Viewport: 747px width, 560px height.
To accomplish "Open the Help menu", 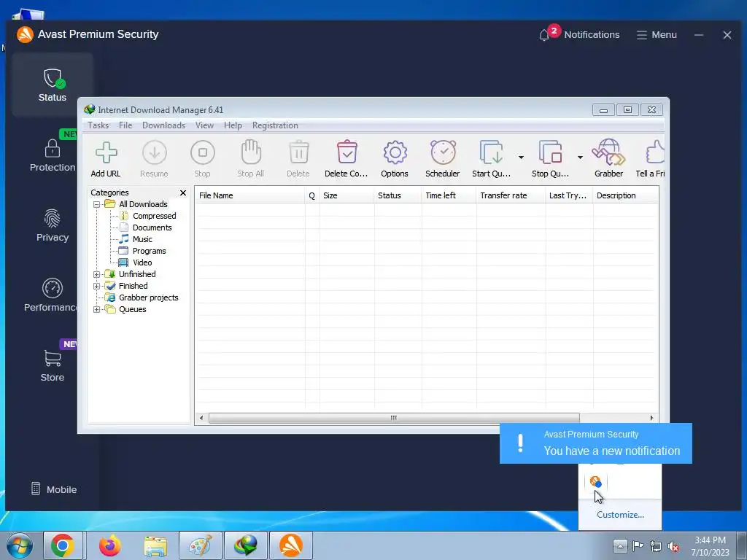I will pos(233,125).
